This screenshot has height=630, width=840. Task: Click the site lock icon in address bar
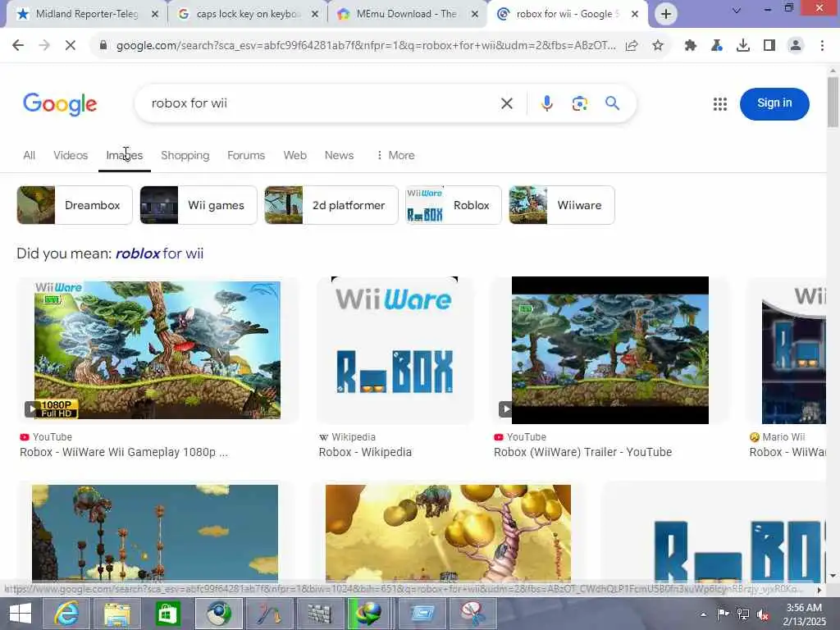coord(103,46)
